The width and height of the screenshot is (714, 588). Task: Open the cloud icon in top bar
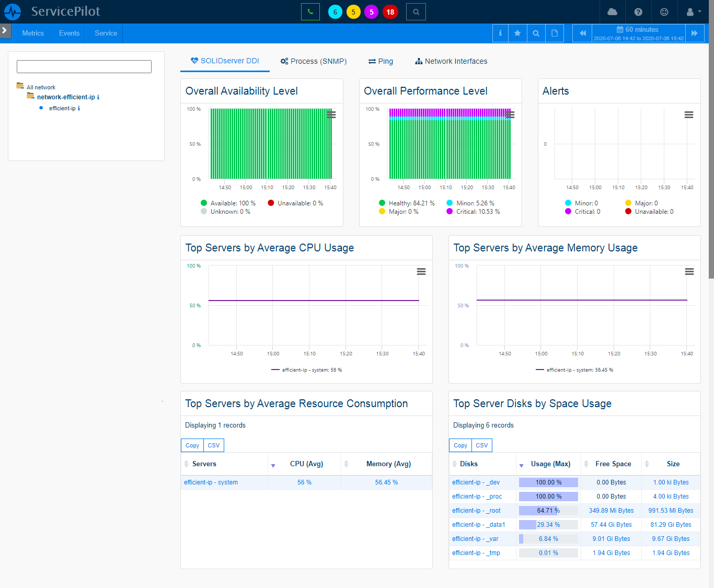tap(613, 12)
